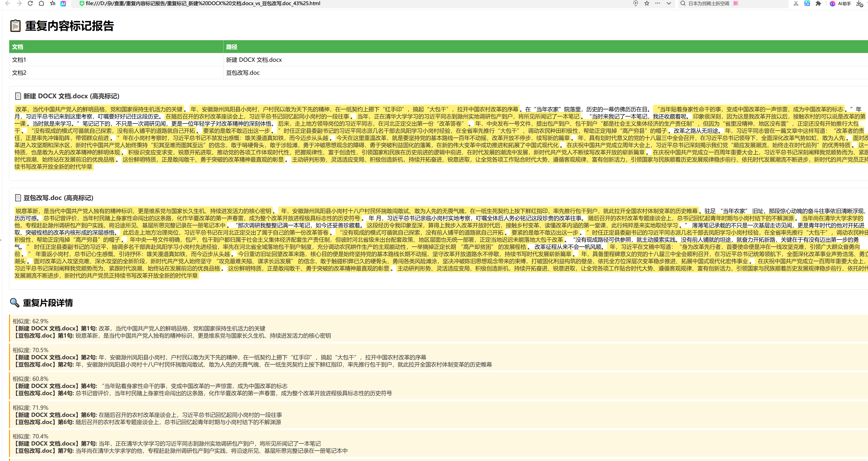Click the 相似度: 62.9% label
The width and height of the screenshot is (868, 461).
click(30, 321)
